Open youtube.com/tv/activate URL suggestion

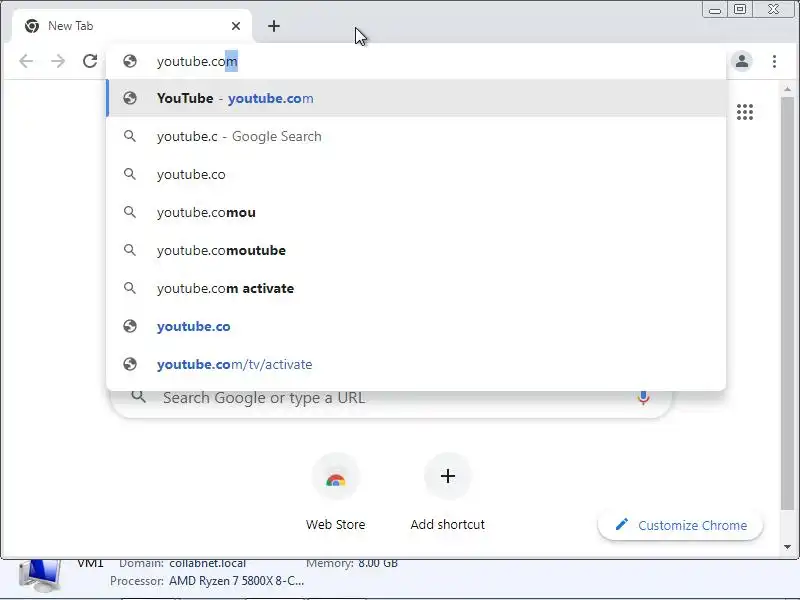coord(416,364)
